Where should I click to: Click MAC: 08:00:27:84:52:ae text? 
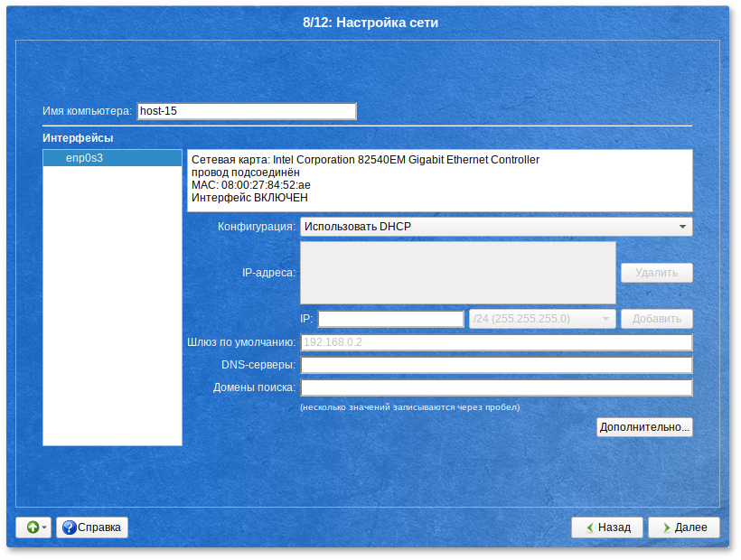tap(251, 184)
